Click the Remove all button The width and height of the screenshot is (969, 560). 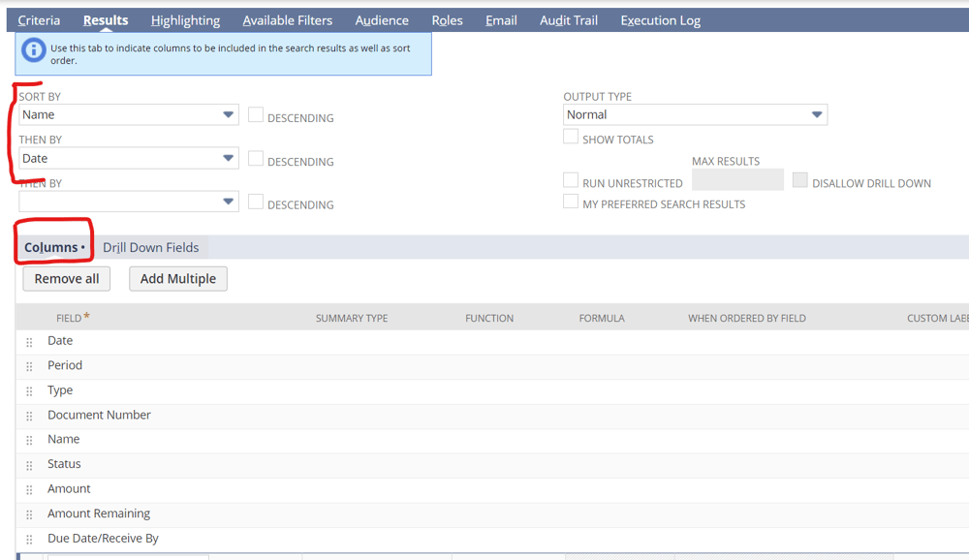[66, 278]
